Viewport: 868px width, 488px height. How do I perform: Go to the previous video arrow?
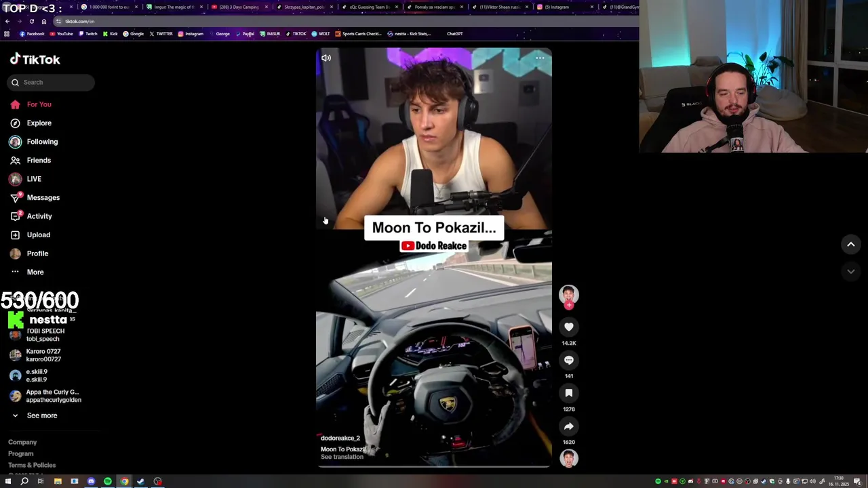(850, 245)
